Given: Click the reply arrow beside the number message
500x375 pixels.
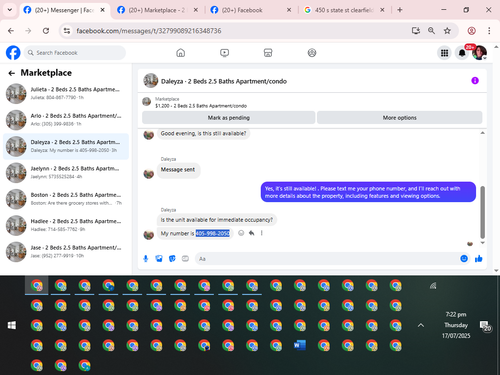Looking at the screenshot, I should tap(251, 233).
